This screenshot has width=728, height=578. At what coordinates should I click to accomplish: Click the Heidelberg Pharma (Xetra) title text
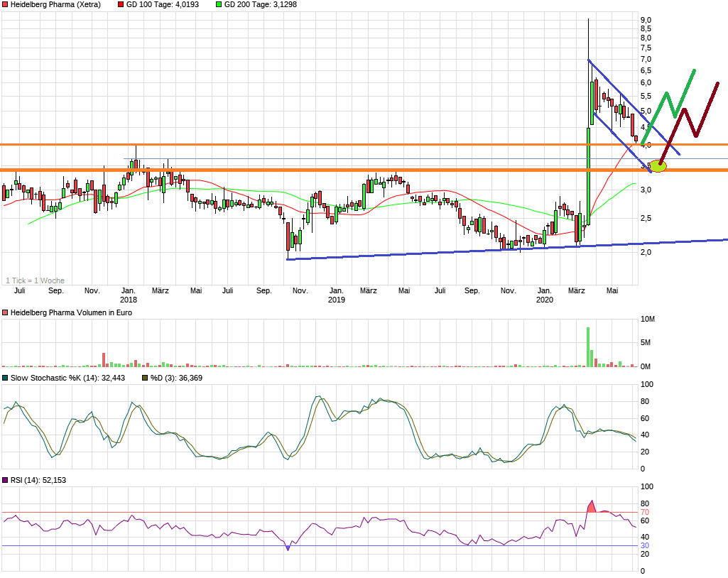[x=55, y=4]
